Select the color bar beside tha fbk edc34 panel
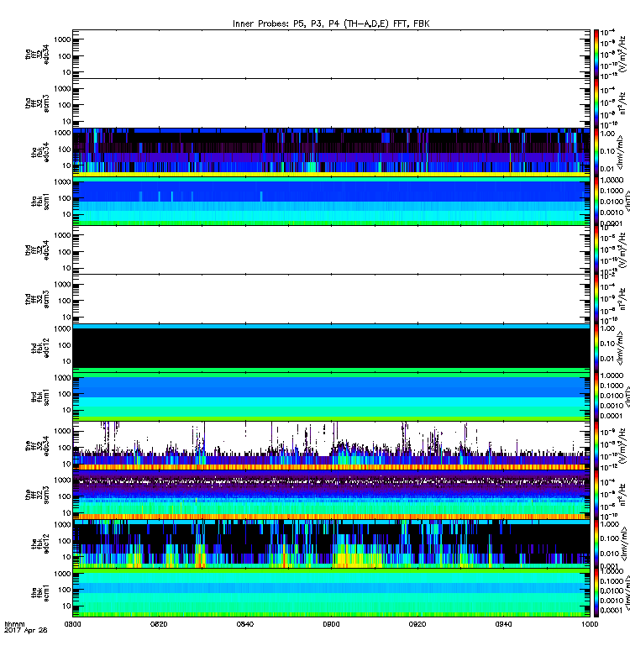 [596, 152]
